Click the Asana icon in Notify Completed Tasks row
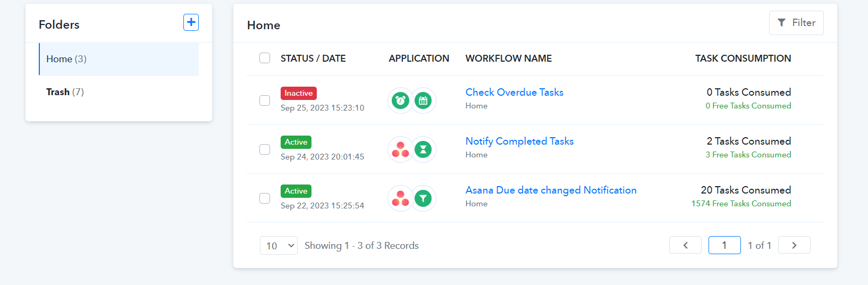The height and width of the screenshot is (285, 868). tap(400, 149)
